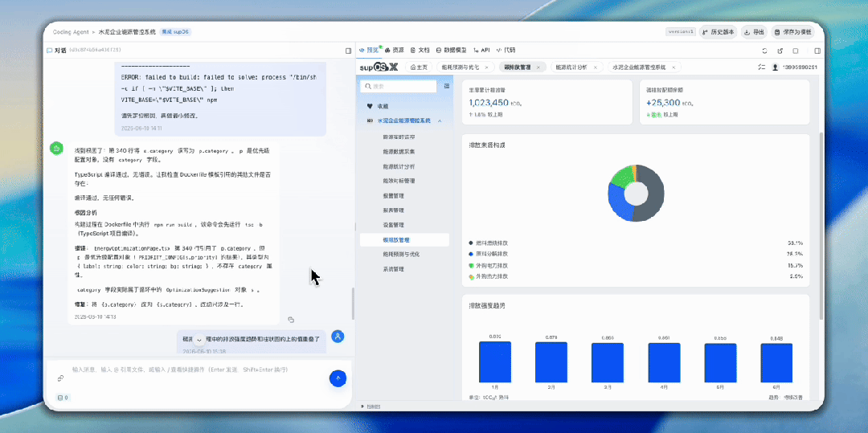Open 设备管理 in sidebar

tap(394, 225)
